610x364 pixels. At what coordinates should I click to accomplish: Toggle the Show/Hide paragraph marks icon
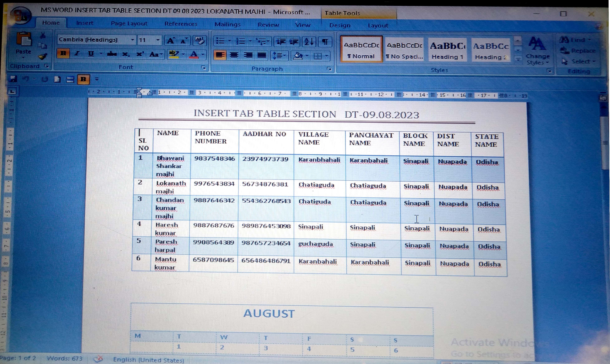[325, 42]
